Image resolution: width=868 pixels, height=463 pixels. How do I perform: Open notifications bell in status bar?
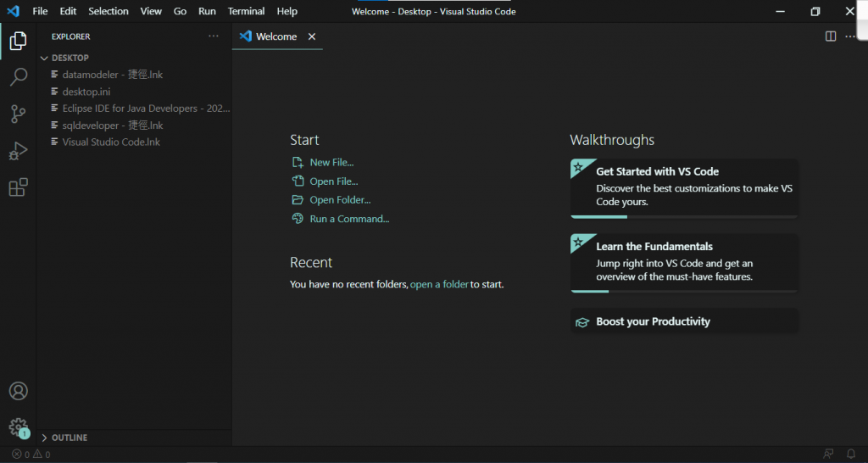tap(851, 455)
